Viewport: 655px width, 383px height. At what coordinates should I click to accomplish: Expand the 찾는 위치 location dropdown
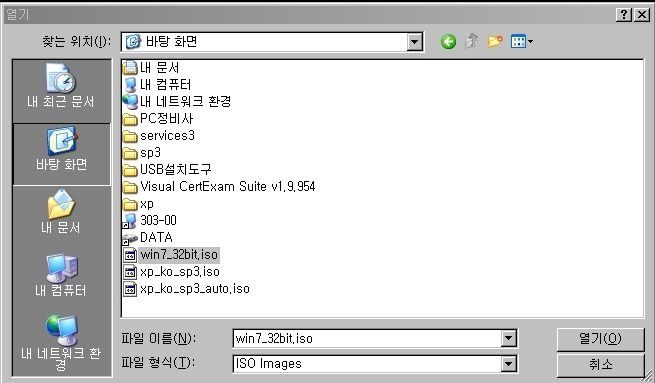(414, 42)
